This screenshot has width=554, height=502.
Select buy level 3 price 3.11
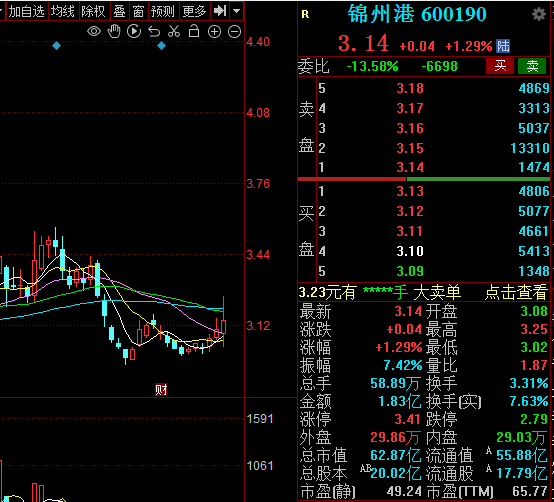410,231
